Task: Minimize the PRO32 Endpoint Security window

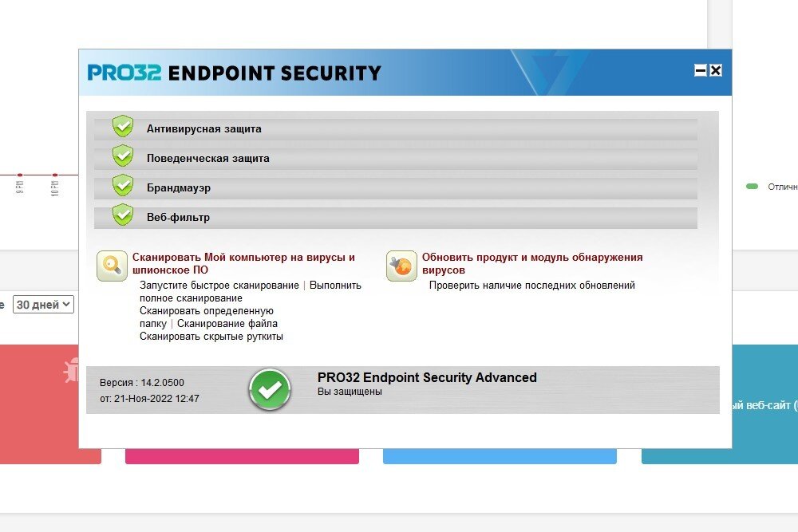Action: click(701, 71)
